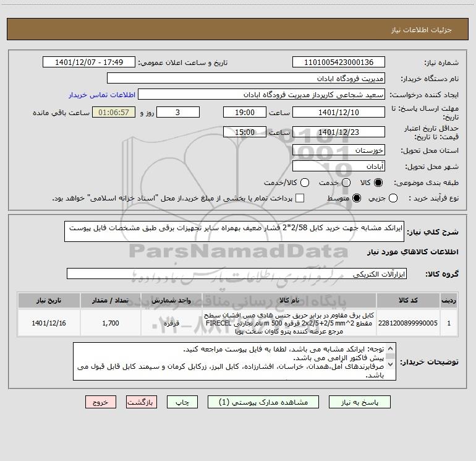Click the 'چاپ' print button
The image size is (476, 461).
[182, 402]
